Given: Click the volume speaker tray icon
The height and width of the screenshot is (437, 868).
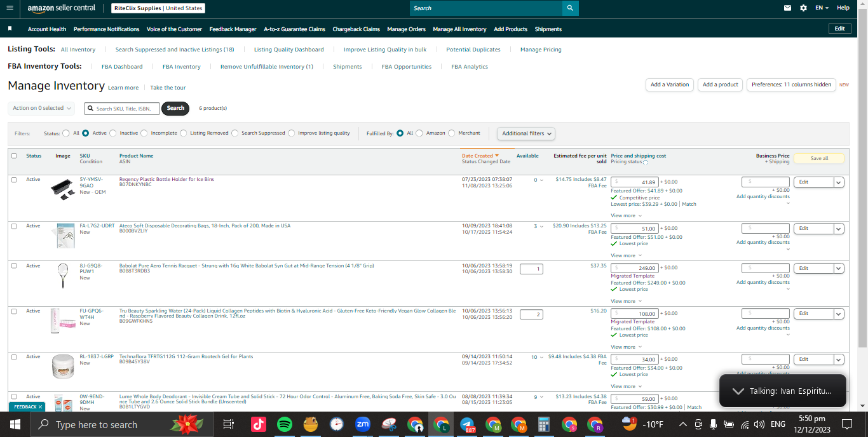Looking at the screenshot, I should point(759,424).
